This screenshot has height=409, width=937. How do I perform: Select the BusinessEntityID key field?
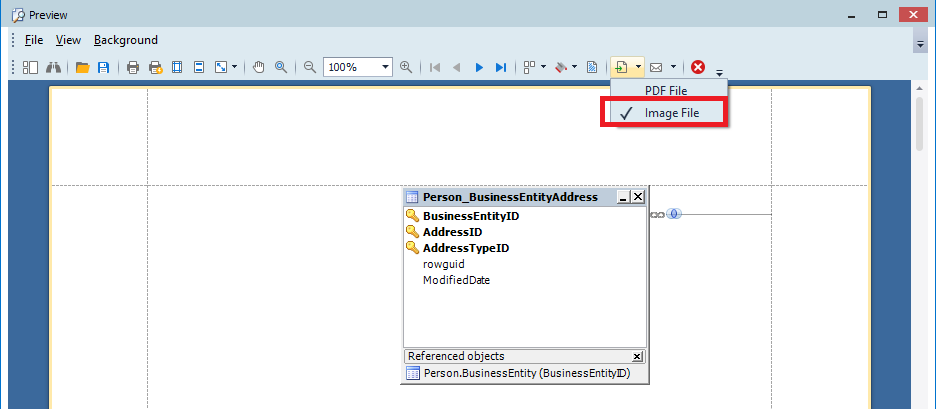click(x=470, y=215)
